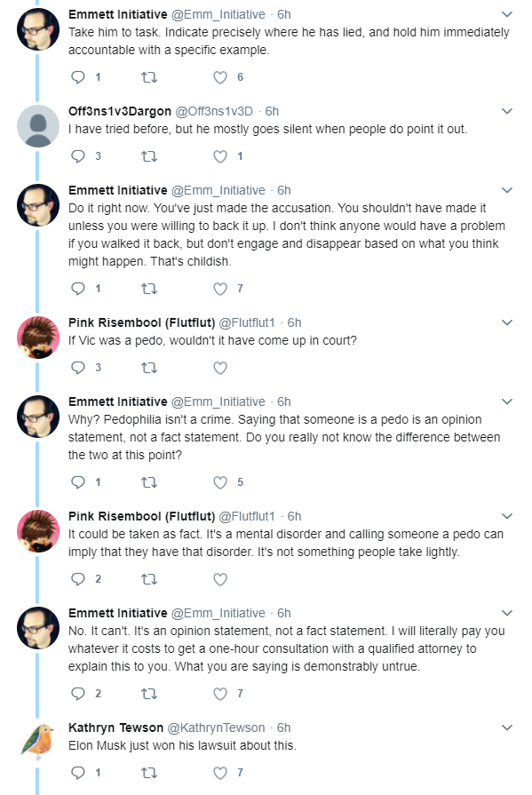Open the Kathryn Tewson profile name
Viewport: 532px width, 795px height.
[115, 727]
